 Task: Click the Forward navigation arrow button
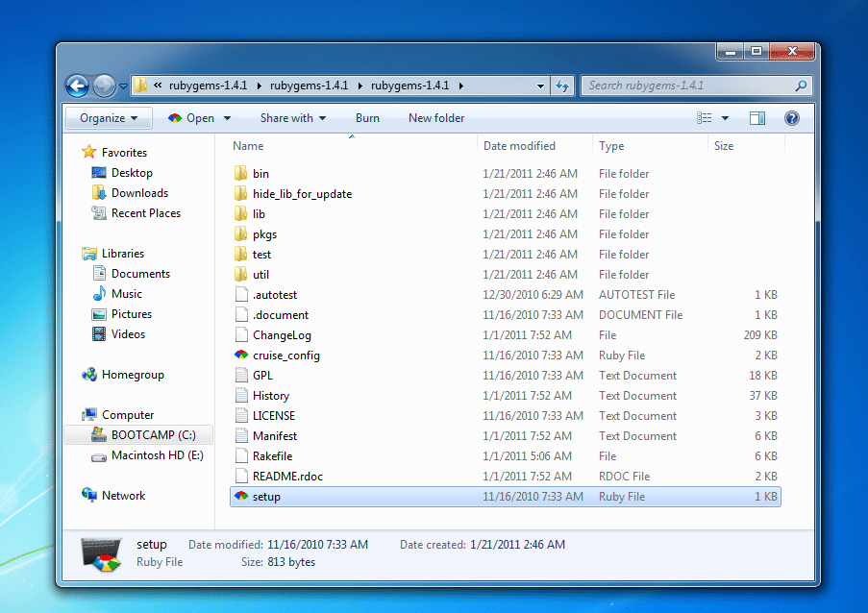(x=104, y=86)
